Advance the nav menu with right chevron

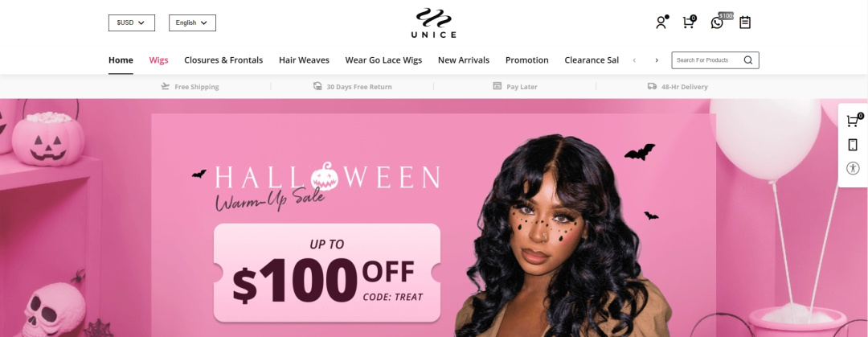(x=657, y=60)
